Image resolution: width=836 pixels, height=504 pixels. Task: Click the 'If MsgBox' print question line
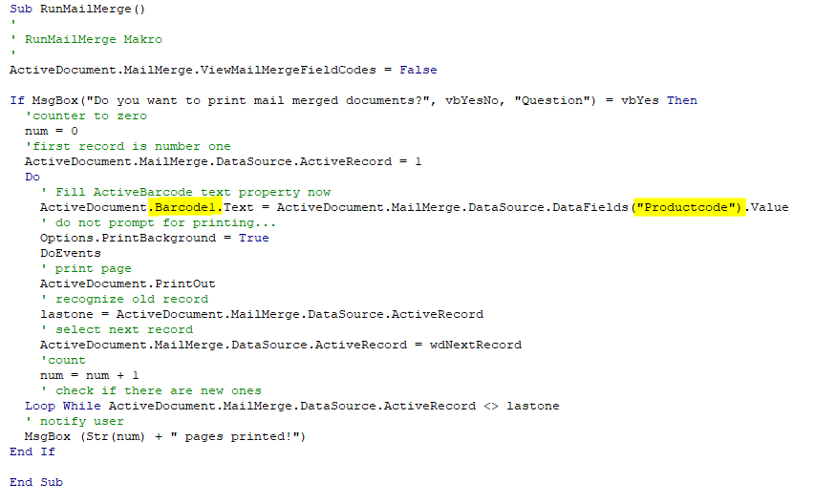coord(354,100)
